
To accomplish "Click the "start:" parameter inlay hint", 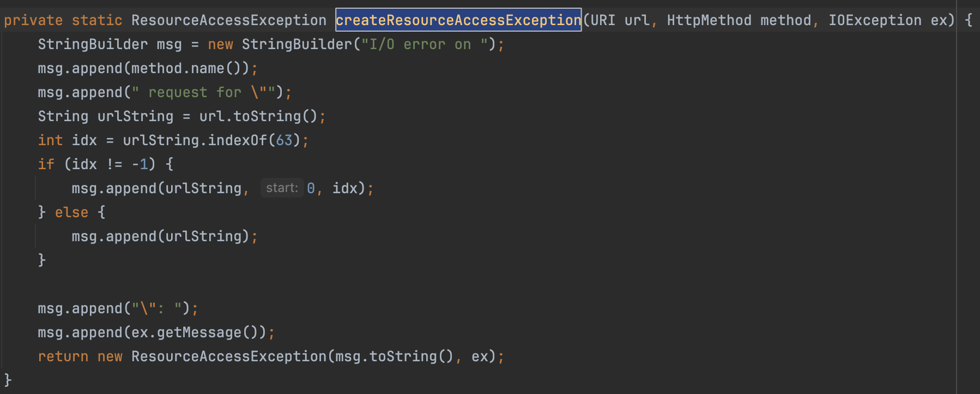I will tap(282, 188).
